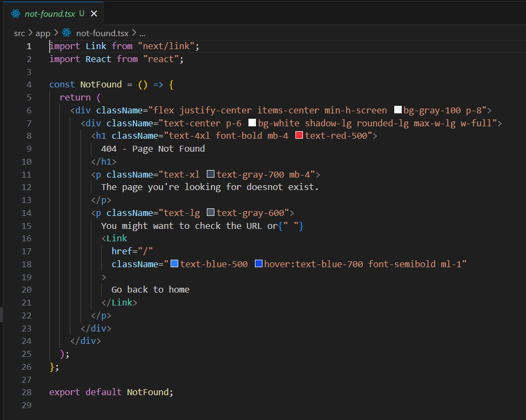Click the React icon on the editor tab

point(16,13)
